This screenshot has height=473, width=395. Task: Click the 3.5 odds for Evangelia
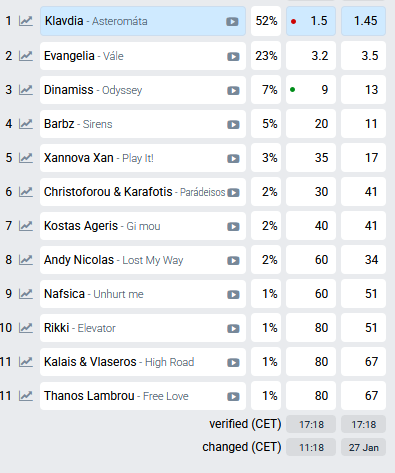pyautogui.click(x=363, y=56)
